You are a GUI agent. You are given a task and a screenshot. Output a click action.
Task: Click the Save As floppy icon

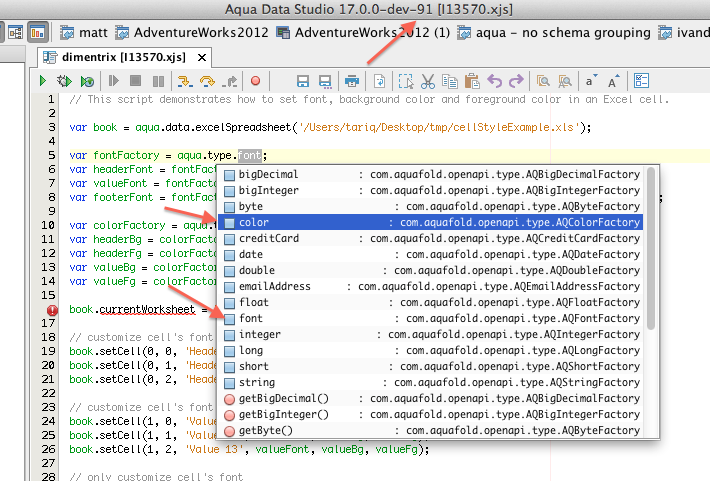[325, 82]
